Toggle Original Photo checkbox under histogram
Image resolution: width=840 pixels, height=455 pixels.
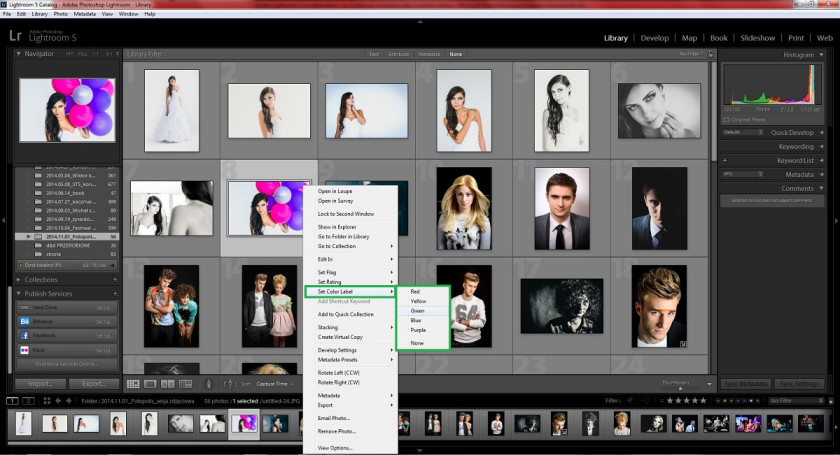click(x=727, y=120)
